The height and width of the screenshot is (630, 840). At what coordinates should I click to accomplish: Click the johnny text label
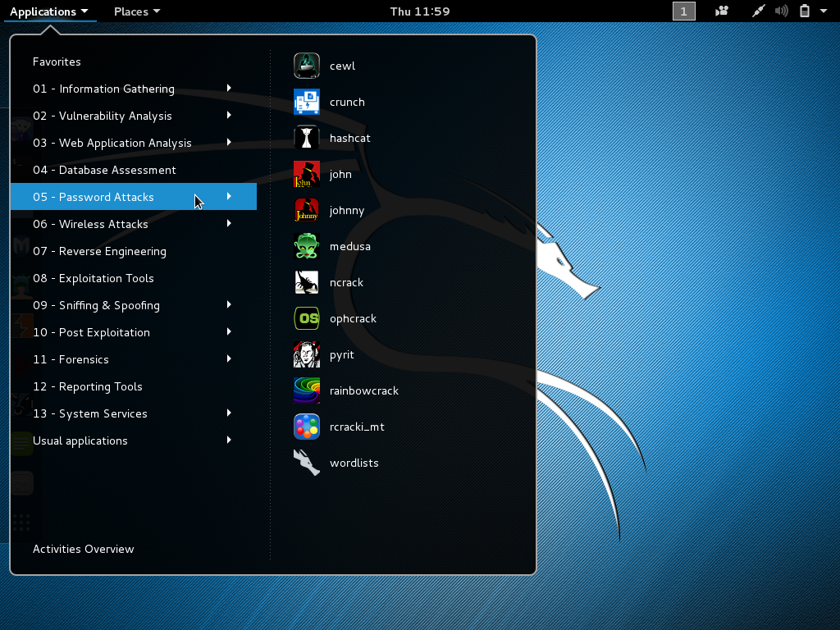pos(347,210)
